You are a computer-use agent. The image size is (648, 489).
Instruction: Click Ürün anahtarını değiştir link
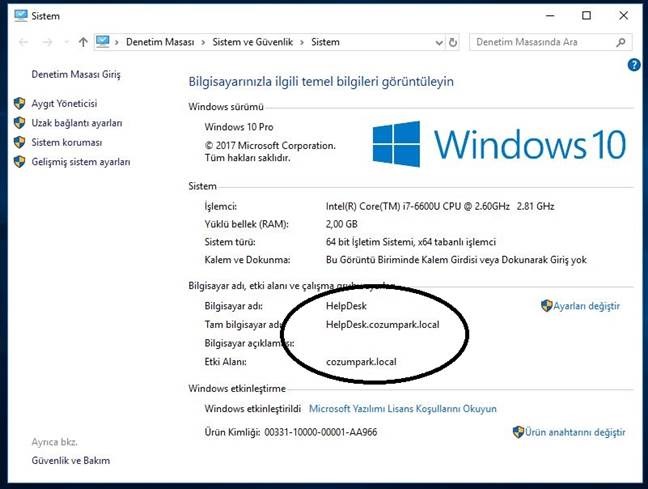point(575,432)
